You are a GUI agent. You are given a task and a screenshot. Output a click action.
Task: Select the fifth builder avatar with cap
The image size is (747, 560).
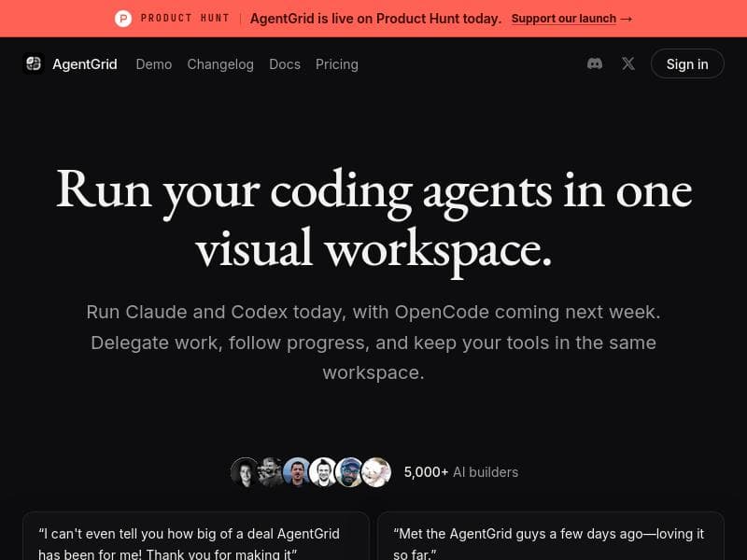click(349, 472)
